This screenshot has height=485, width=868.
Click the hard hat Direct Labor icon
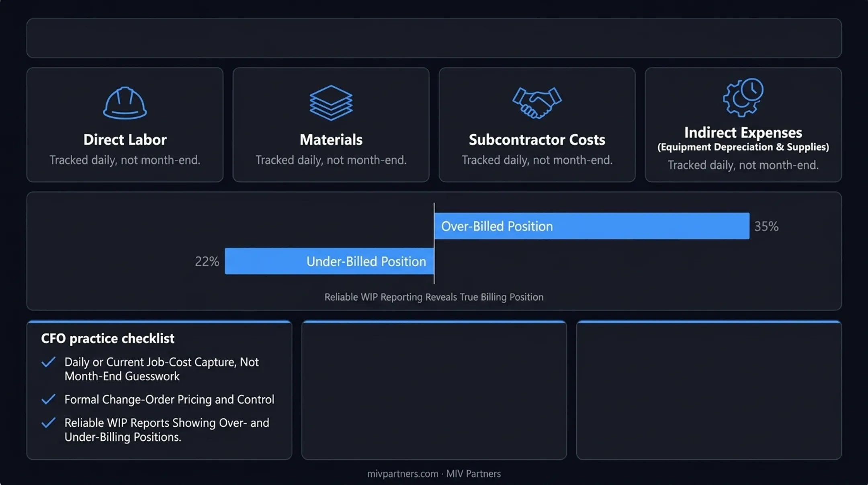click(125, 103)
